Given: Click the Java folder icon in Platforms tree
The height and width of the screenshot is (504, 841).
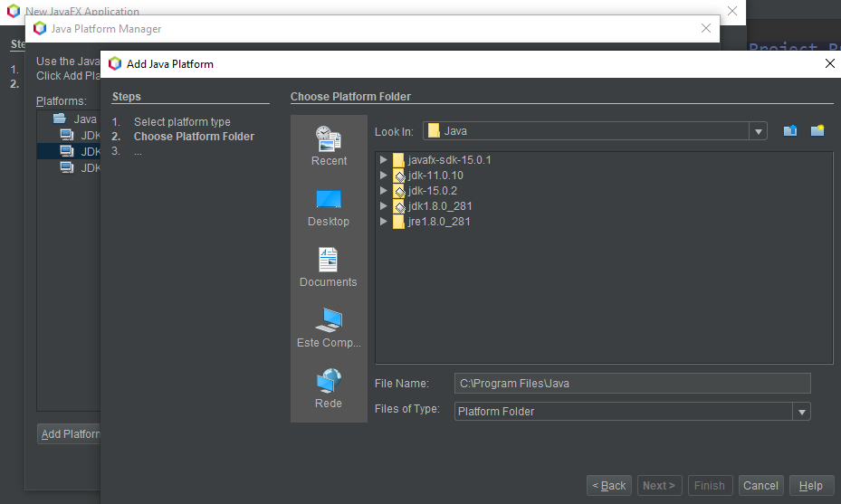Looking at the screenshot, I should 60,119.
